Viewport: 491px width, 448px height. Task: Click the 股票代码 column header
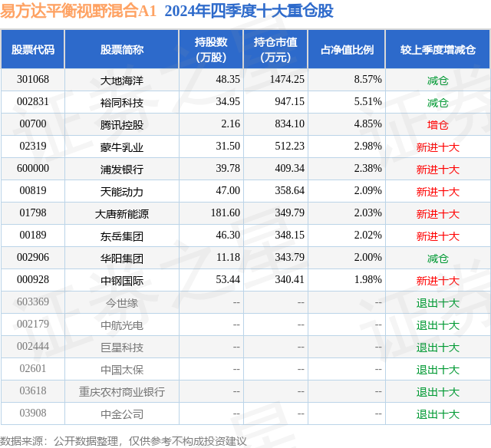tap(33, 49)
